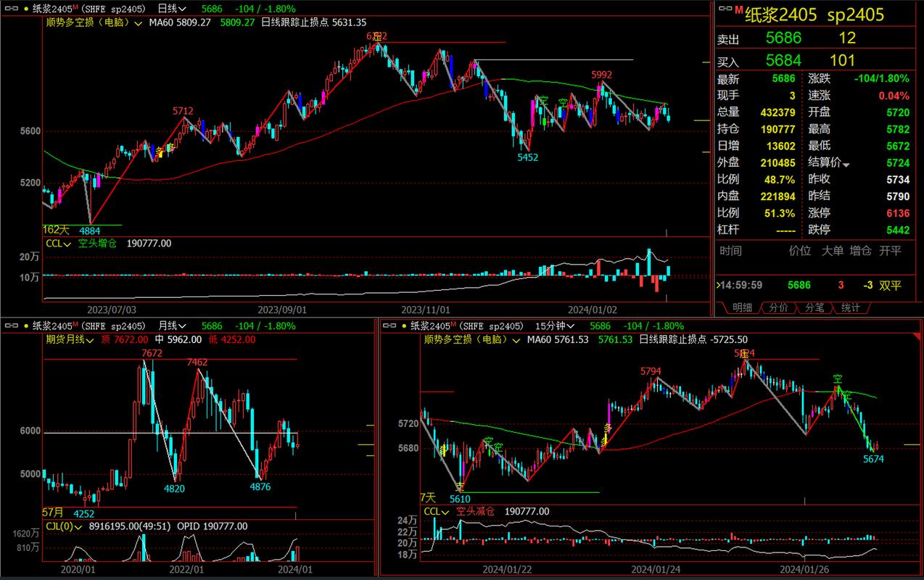Click the link icon on the 15-minute chart header
The image size is (924, 580).
click(x=390, y=326)
